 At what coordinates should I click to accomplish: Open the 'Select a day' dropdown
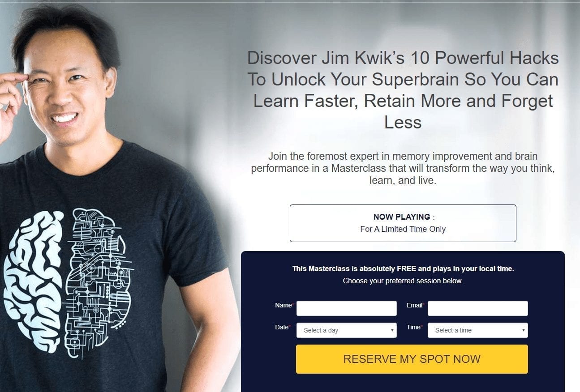tap(346, 330)
